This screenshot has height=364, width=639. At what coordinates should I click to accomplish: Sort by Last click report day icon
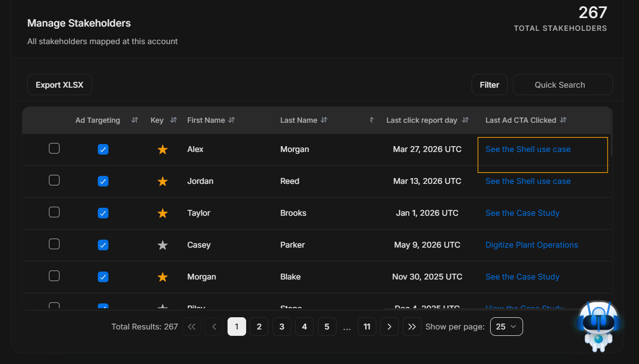[466, 120]
